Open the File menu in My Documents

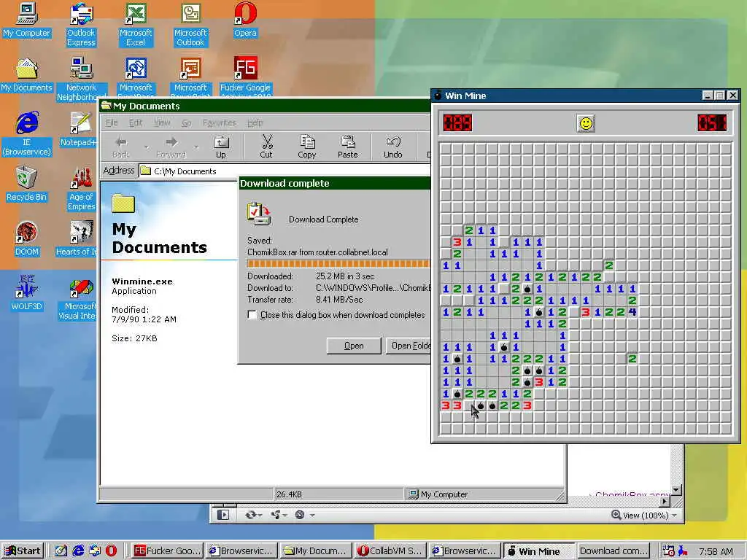pyautogui.click(x=112, y=122)
